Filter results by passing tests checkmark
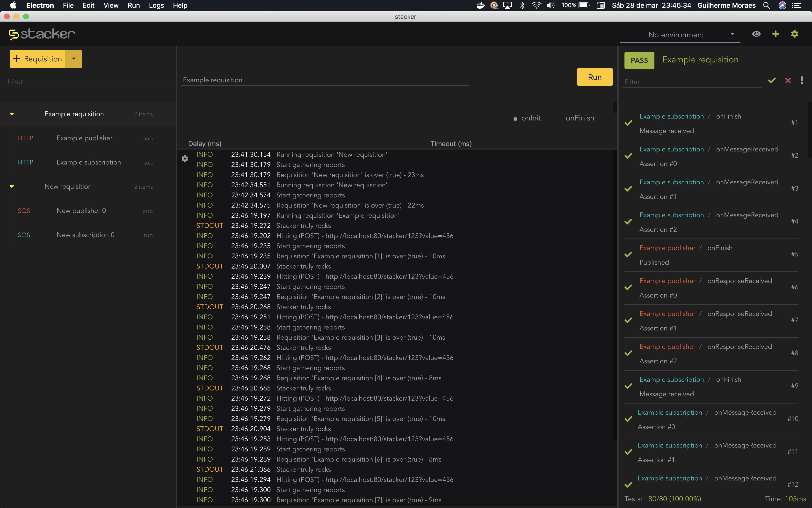812x508 pixels. tap(772, 80)
